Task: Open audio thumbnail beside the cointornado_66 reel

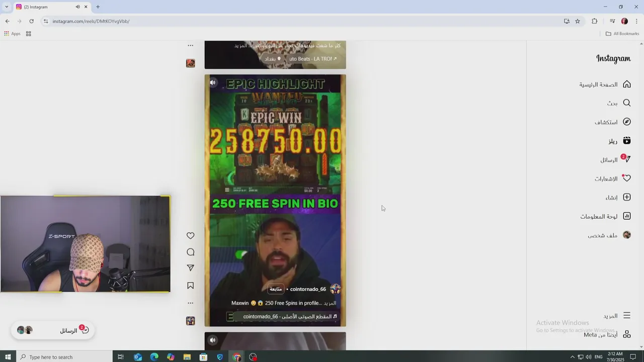Action: pos(190,321)
